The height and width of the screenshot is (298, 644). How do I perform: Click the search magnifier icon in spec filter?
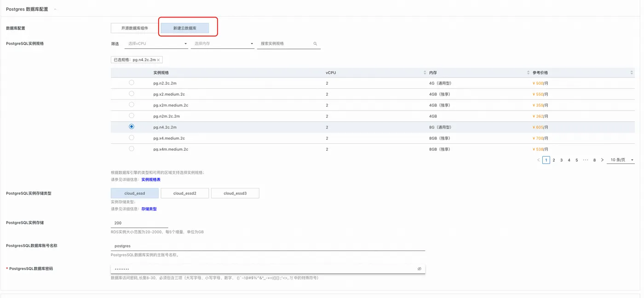[x=316, y=44]
